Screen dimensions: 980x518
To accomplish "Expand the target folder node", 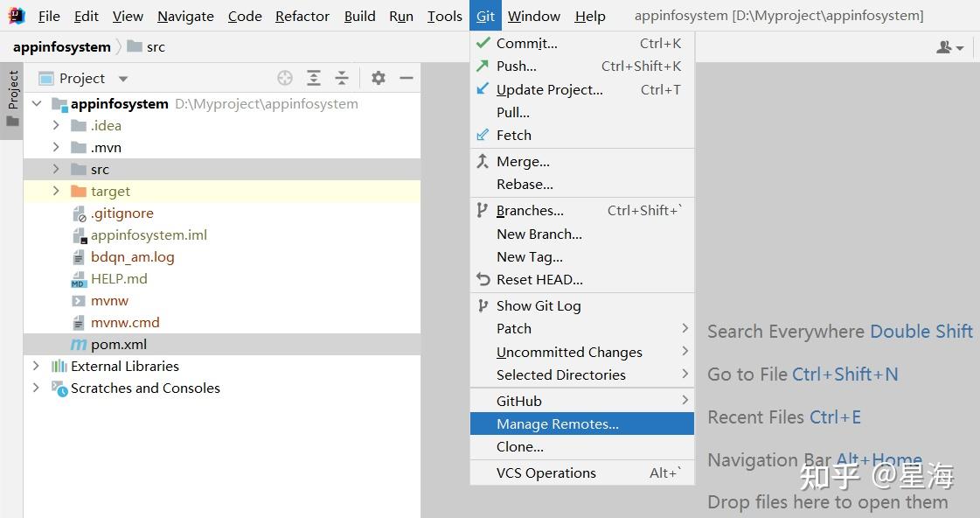I will (x=56, y=191).
